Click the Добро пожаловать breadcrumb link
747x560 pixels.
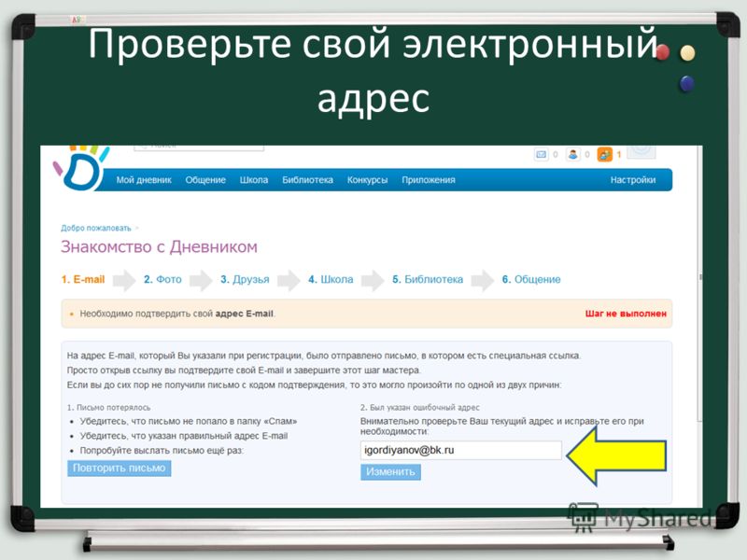(96, 228)
